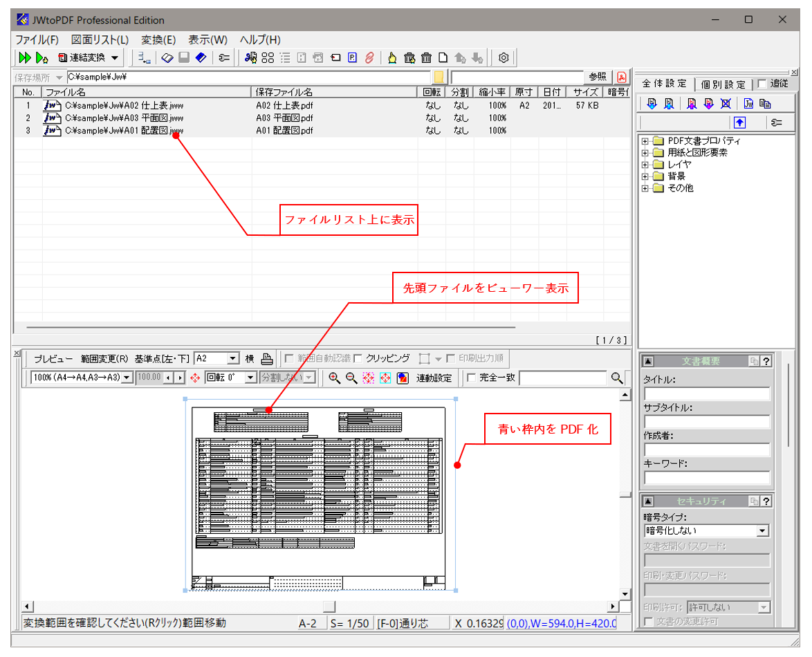Click the 参照 browse button

[x=596, y=77]
